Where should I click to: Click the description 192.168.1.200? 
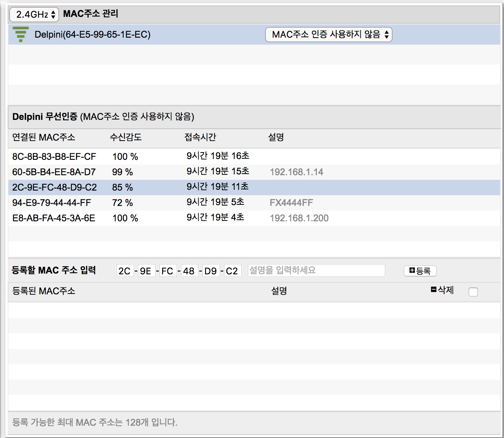click(x=299, y=218)
